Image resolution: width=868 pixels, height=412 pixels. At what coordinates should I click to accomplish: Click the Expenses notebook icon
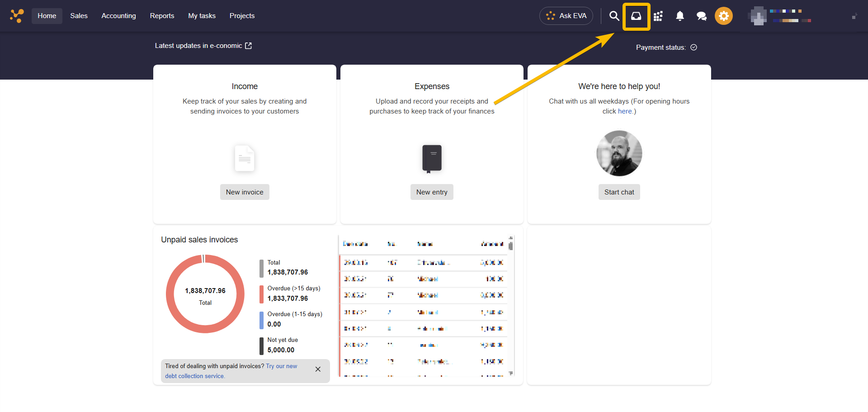[x=432, y=158]
